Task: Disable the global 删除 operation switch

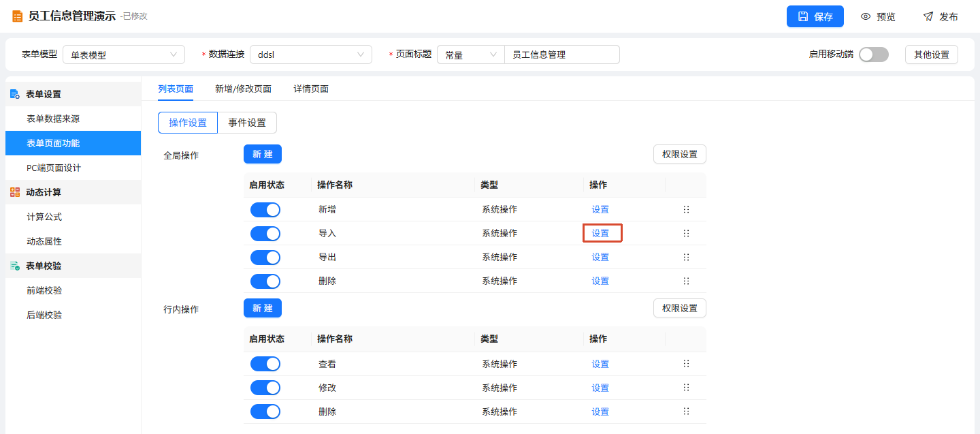Action: (x=265, y=281)
